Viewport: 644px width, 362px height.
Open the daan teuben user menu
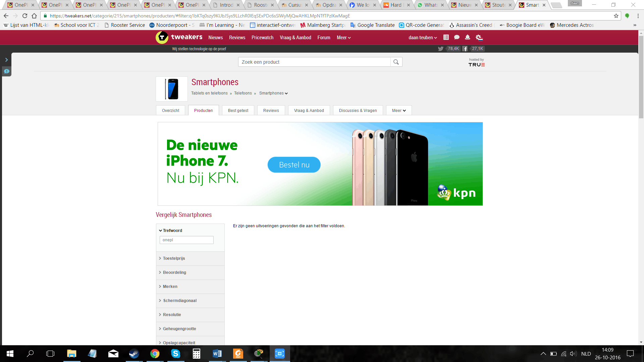[x=423, y=38]
